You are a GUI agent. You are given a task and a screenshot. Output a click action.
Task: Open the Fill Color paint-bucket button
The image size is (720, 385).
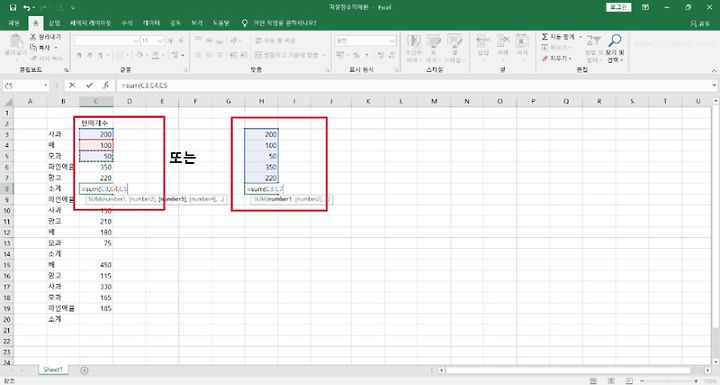(140, 55)
